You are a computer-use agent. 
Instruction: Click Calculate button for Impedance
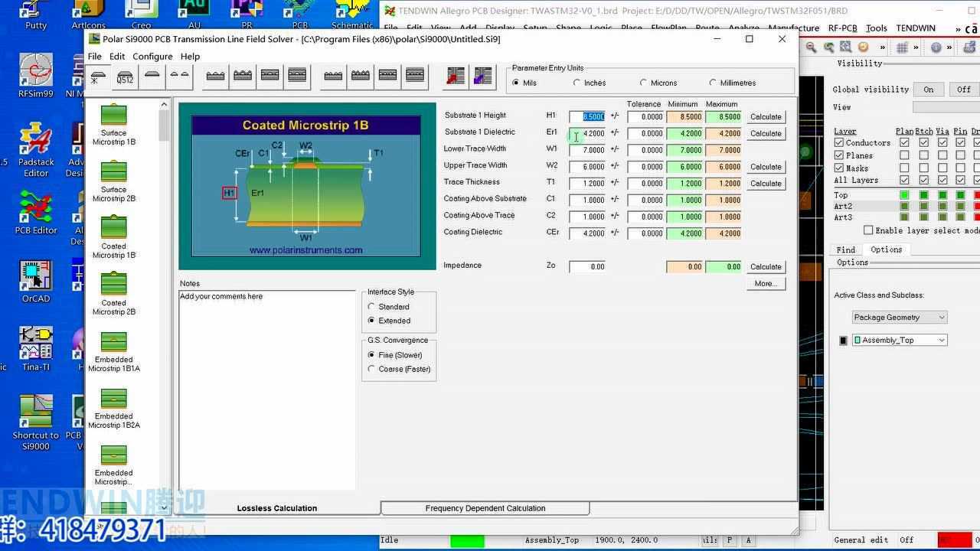[x=766, y=267]
